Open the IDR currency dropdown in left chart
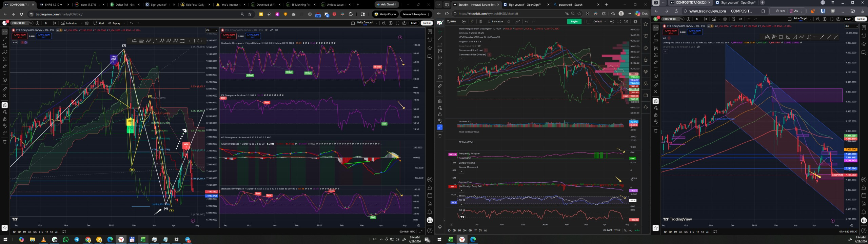The width and height of the screenshot is (868, 244). pyautogui.click(x=211, y=30)
